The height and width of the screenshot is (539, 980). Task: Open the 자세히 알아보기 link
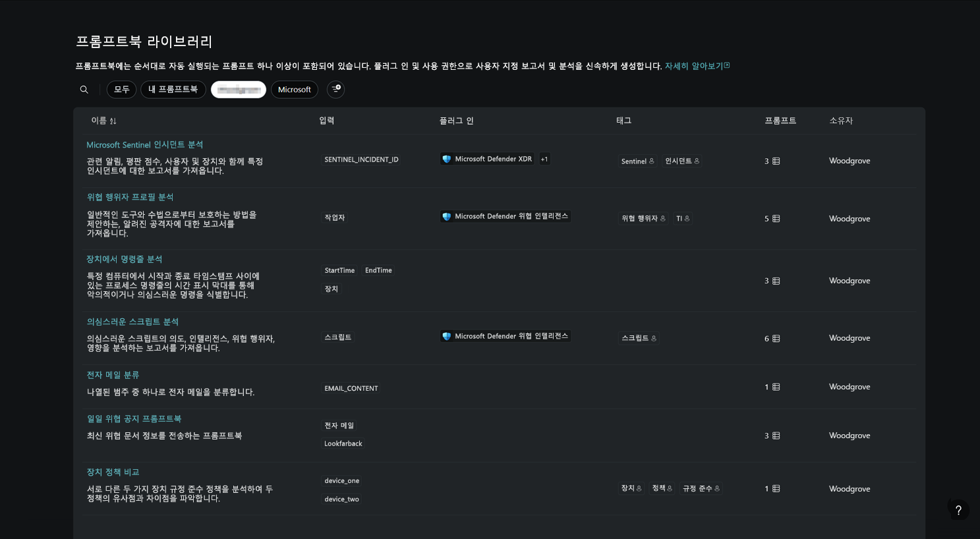click(x=697, y=66)
